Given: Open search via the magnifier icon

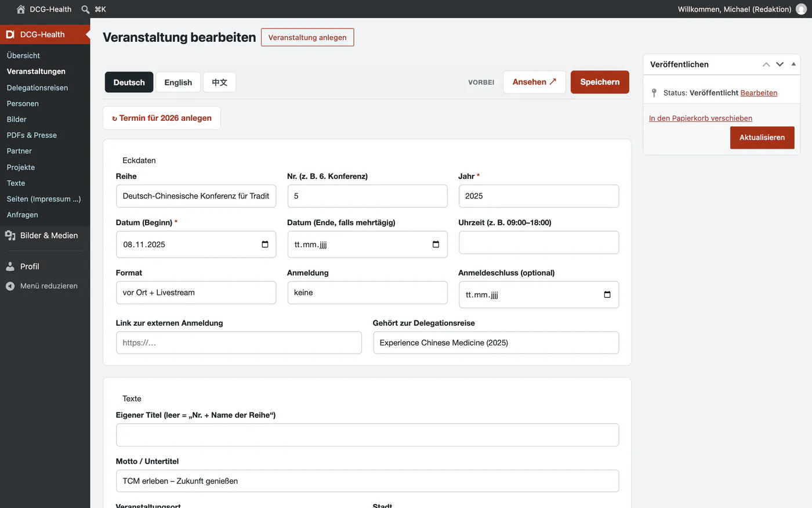Looking at the screenshot, I should (85, 9).
